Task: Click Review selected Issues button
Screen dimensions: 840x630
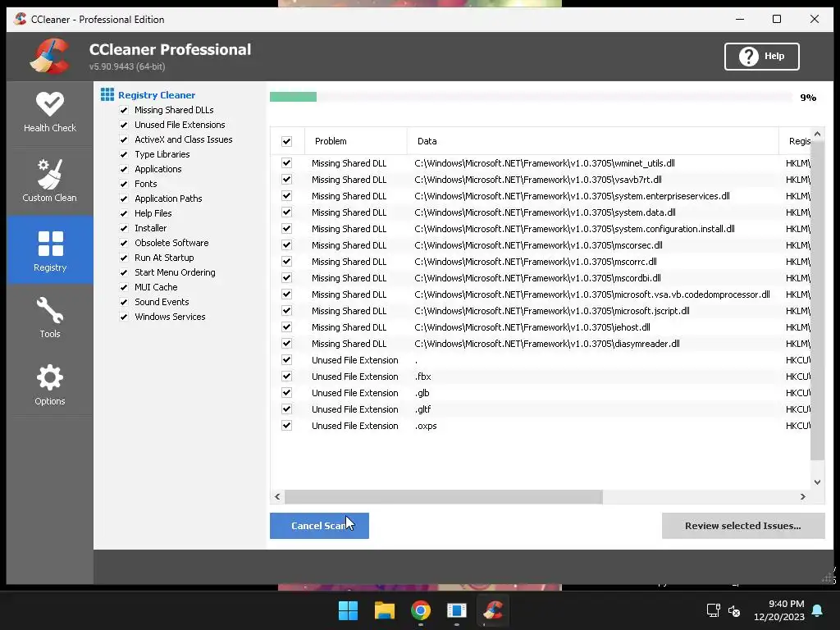Action: [743, 526]
